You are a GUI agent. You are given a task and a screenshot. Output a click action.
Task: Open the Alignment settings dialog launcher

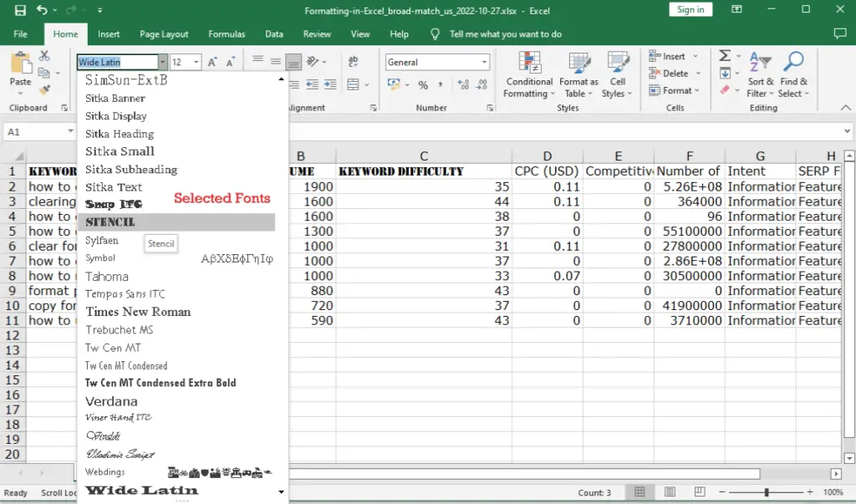tap(374, 109)
